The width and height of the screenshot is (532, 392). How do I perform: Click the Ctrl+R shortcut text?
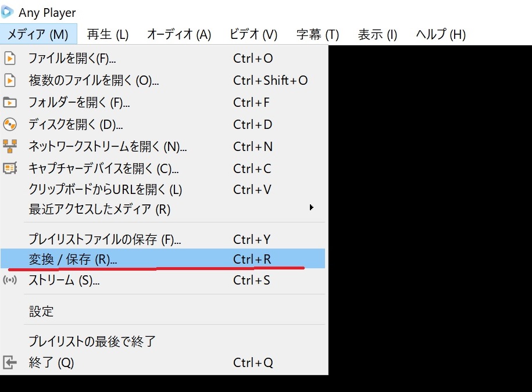(x=252, y=259)
